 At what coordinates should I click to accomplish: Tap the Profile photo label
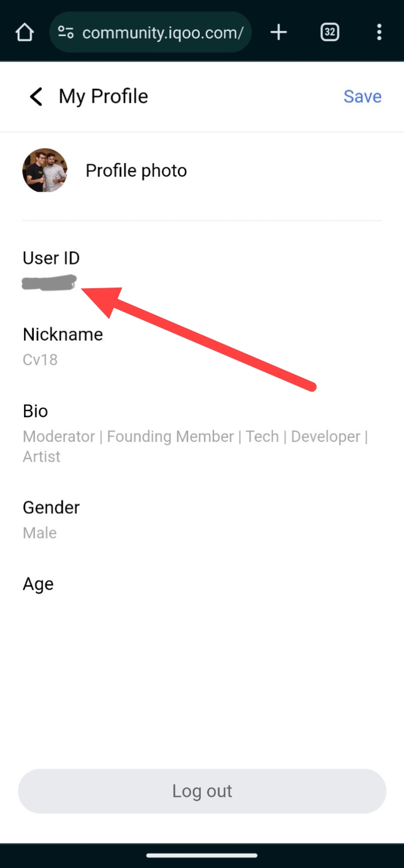[x=136, y=170]
